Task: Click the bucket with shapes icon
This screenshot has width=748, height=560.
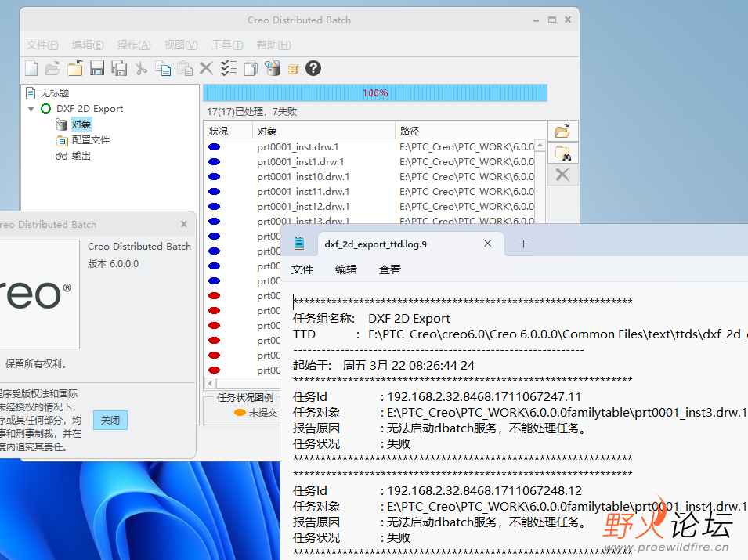Action: 273,68
